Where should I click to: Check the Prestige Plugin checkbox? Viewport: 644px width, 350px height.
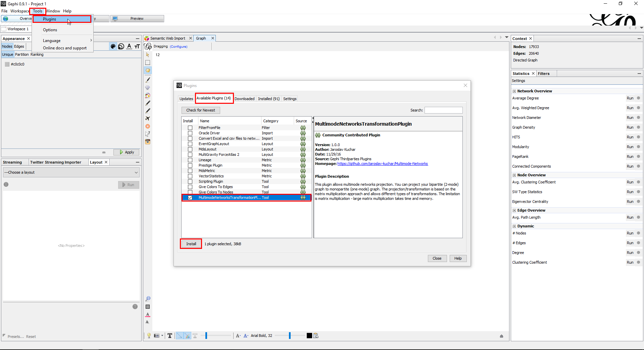(x=190, y=165)
